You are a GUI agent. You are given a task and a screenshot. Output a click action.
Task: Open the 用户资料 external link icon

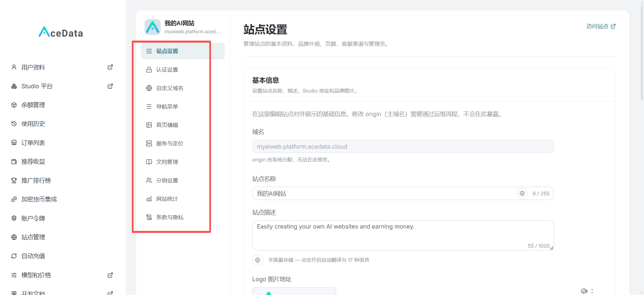coord(110,67)
